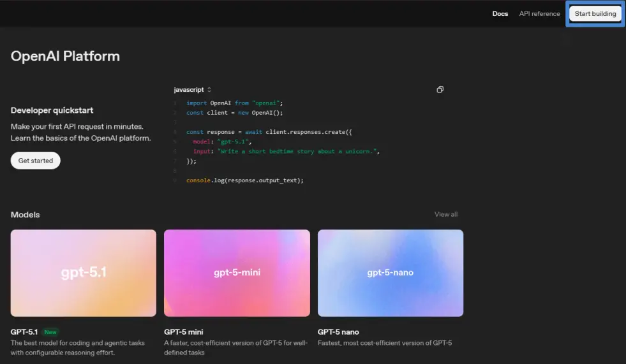
Task: Click the GPT-5.1 description text
Action: pos(77,347)
